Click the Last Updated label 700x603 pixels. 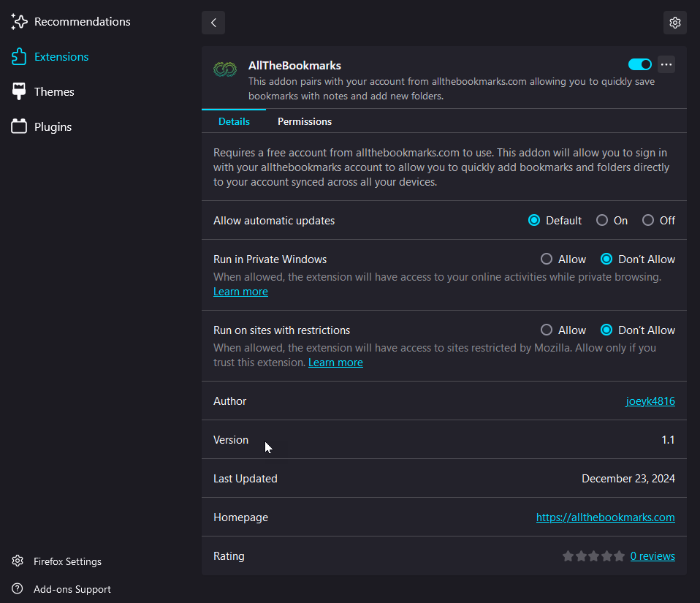pyautogui.click(x=245, y=479)
